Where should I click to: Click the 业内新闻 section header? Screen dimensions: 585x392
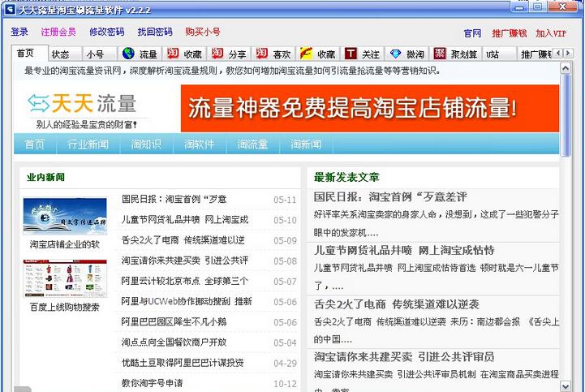click(45, 177)
